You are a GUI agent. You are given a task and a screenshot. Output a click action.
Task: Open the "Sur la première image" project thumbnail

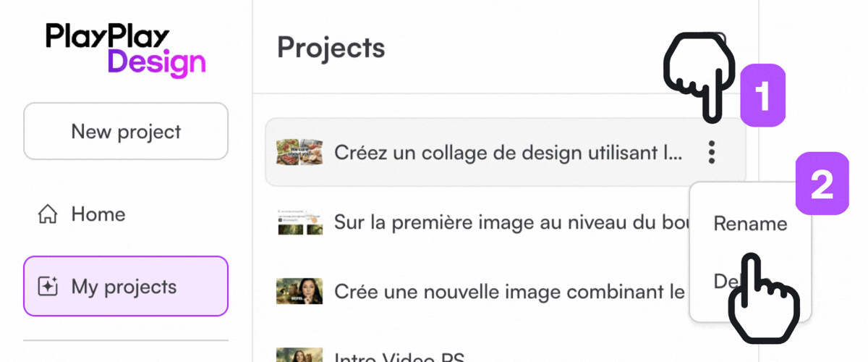[x=299, y=222]
